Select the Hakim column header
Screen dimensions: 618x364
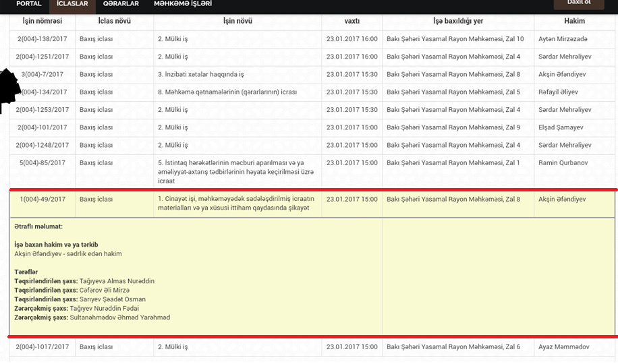[x=574, y=21]
